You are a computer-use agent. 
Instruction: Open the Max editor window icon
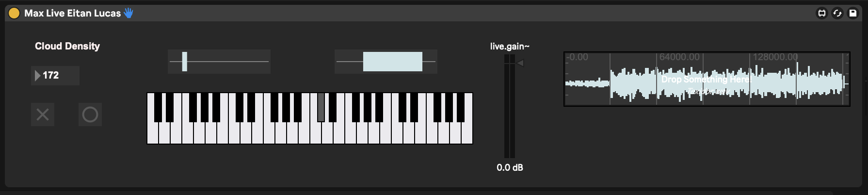click(821, 13)
